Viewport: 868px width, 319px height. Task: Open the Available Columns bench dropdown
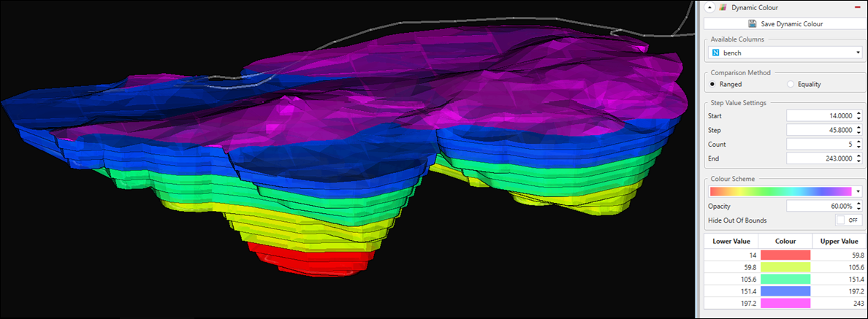pos(785,53)
